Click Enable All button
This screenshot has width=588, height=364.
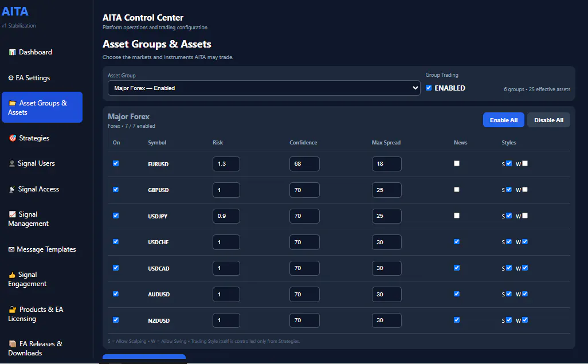[504, 120]
